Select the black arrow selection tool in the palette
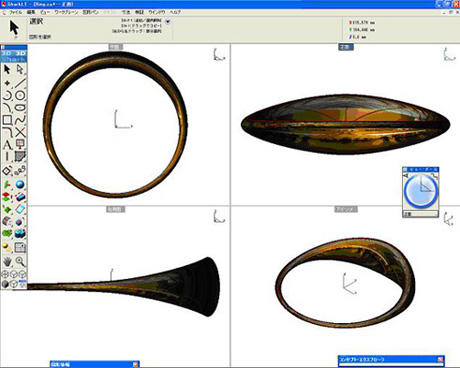Viewport: 460px width, 368px height. (x=7, y=69)
